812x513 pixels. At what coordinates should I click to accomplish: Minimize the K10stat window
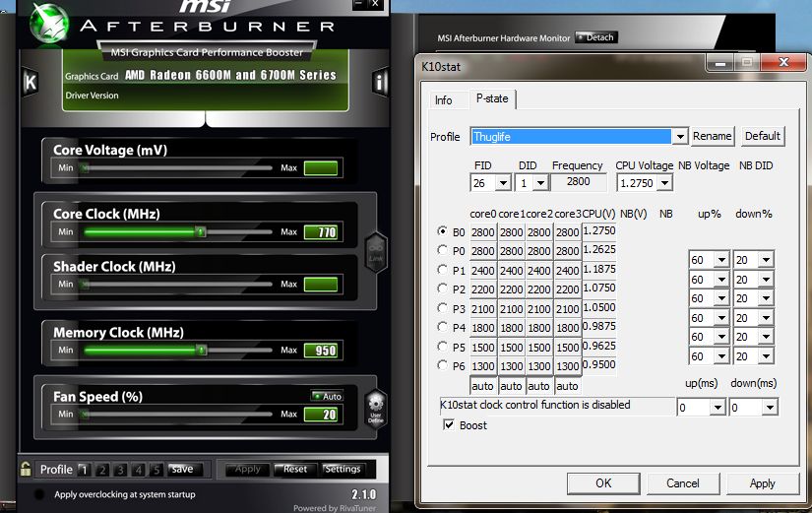coord(719,64)
